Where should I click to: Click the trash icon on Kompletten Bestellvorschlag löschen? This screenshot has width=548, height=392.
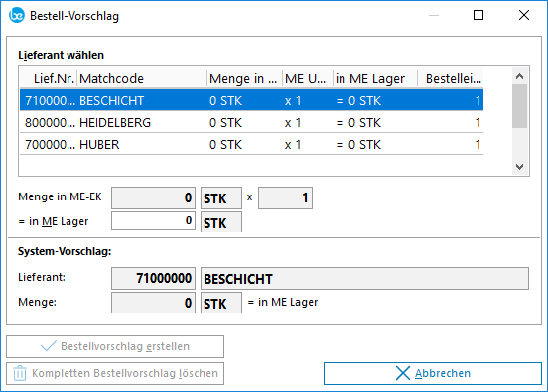coord(20,373)
